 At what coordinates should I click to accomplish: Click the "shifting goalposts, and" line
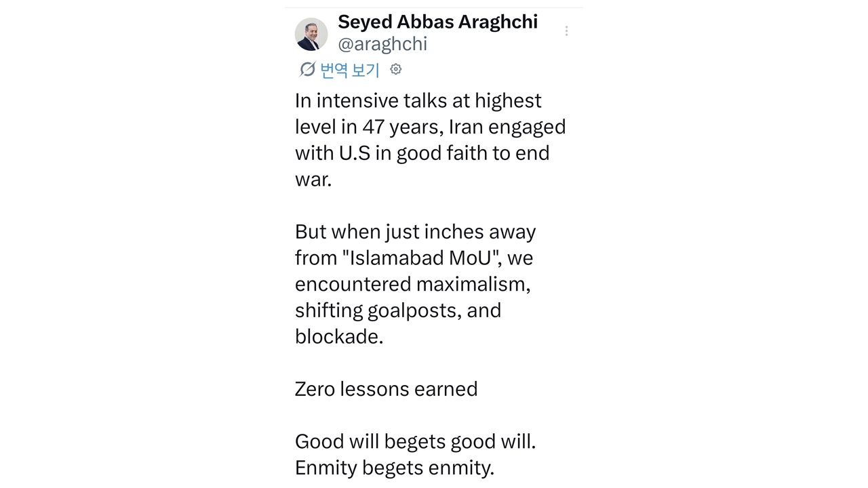[x=398, y=310]
